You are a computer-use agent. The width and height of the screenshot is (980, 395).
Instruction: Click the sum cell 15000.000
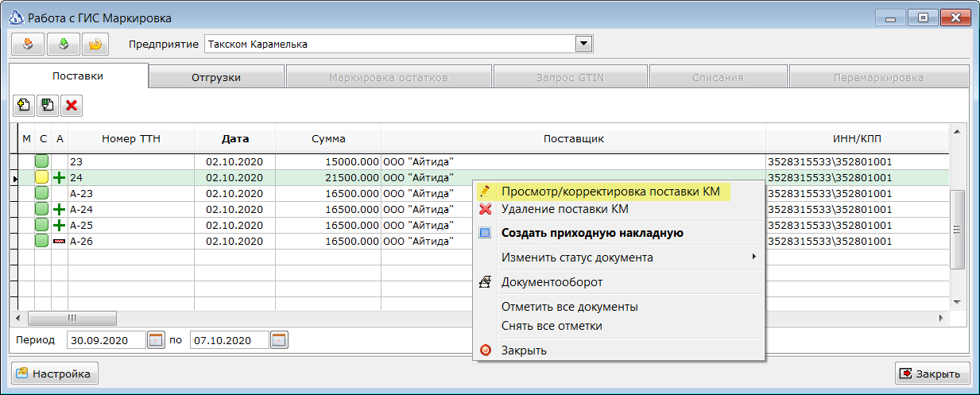[328, 161]
